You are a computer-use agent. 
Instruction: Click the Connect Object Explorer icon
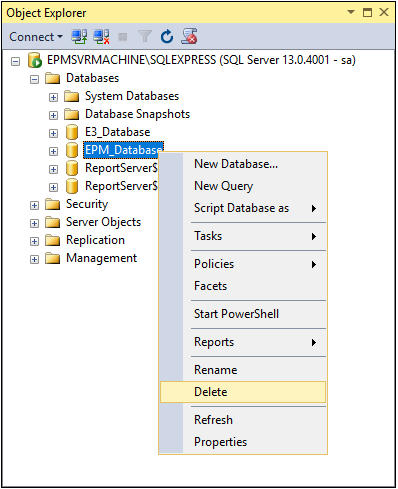coord(79,36)
